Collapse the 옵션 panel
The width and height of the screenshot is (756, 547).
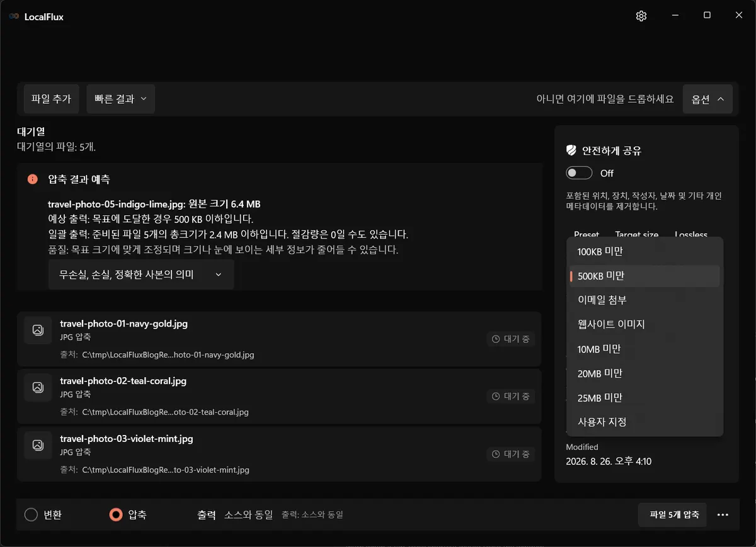pyautogui.click(x=707, y=99)
